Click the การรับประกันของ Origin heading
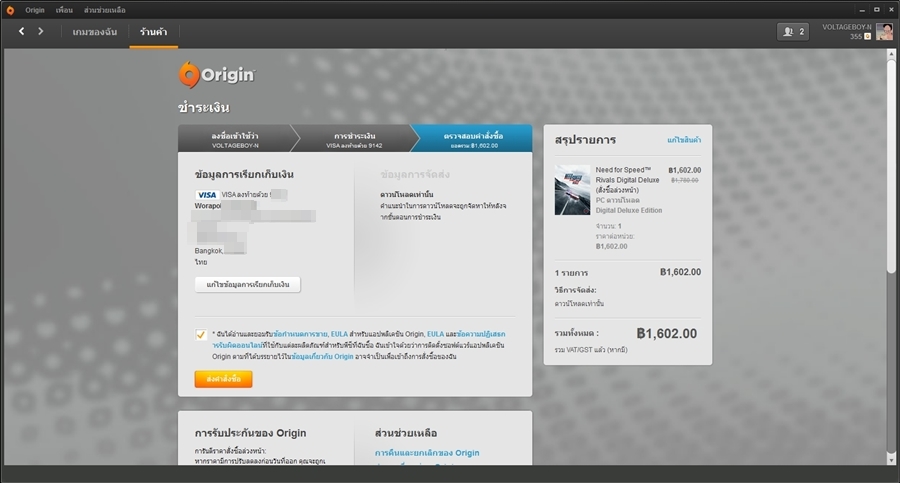 point(250,433)
